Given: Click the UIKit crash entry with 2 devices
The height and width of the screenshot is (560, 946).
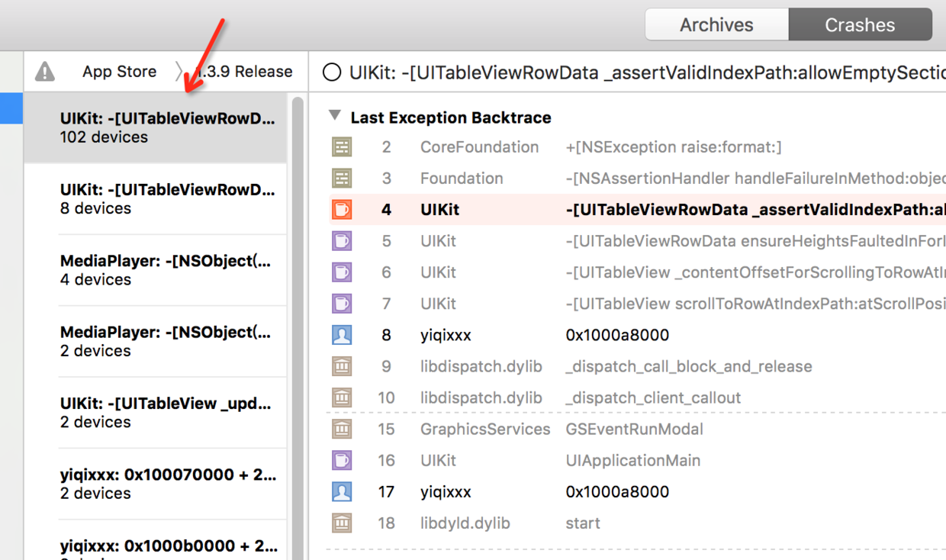Looking at the screenshot, I should [153, 412].
